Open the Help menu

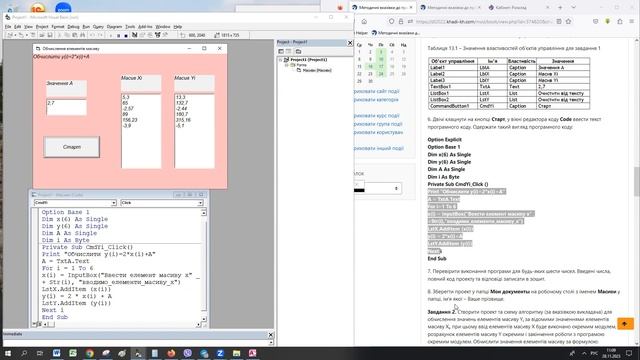178,27
